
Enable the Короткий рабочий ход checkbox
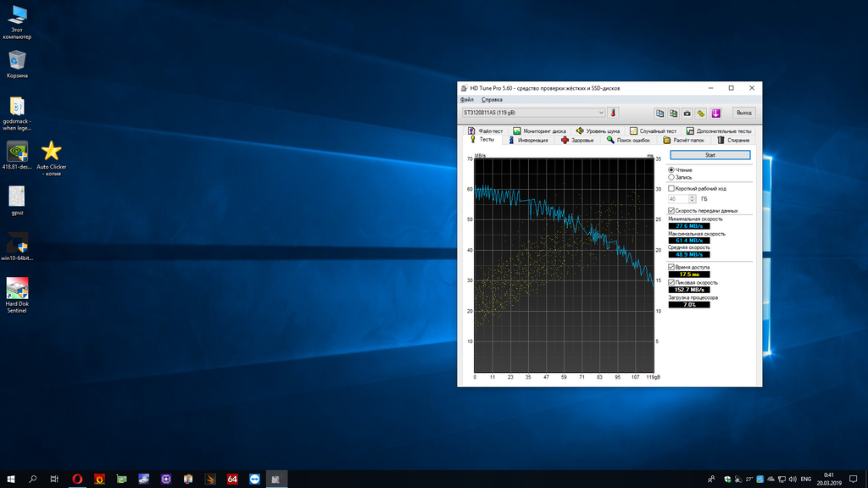671,188
